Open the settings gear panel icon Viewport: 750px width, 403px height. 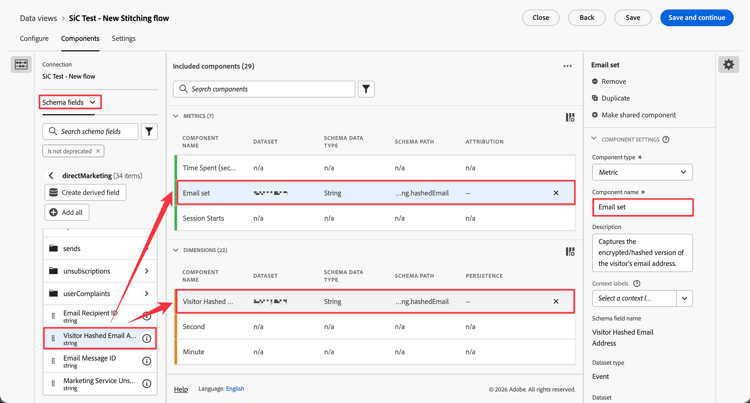[x=728, y=65]
